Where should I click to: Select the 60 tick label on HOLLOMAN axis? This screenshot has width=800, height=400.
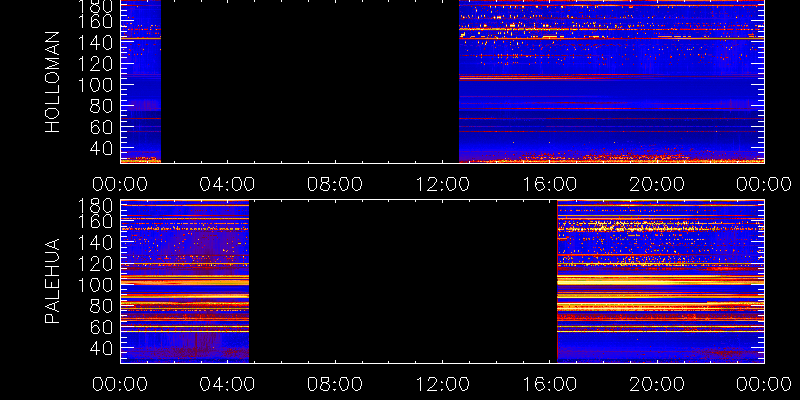104,127
